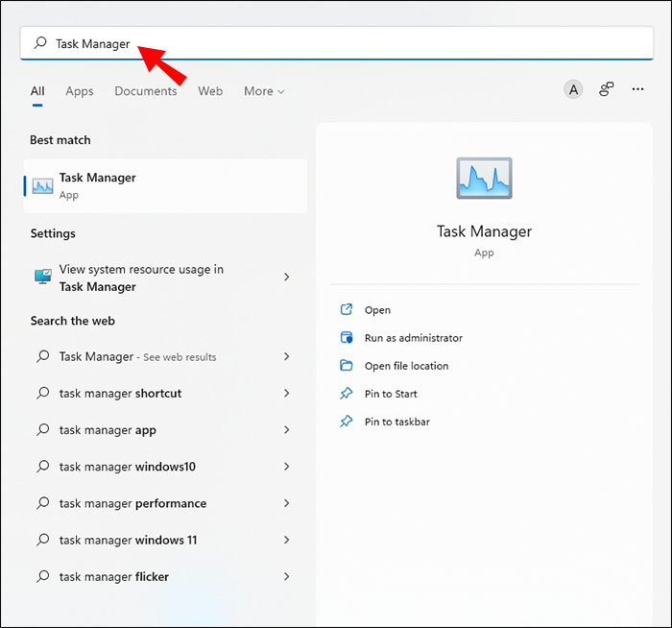
Task: Click the task manager windows 11 suggestion
Action: (x=128, y=541)
